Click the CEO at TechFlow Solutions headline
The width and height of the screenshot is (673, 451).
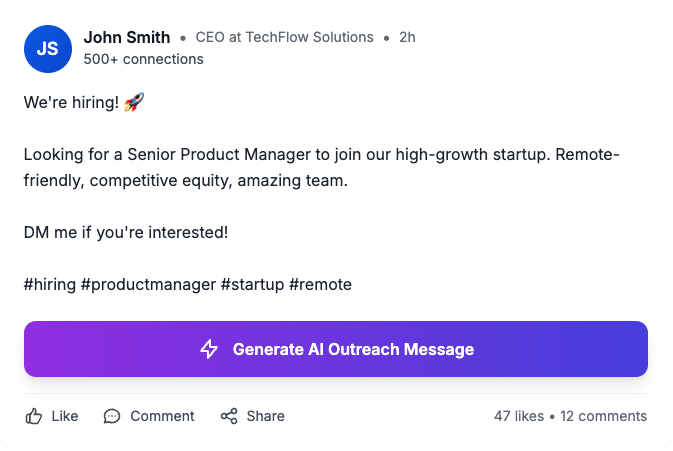pyautogui.click(x=285, y=37)
